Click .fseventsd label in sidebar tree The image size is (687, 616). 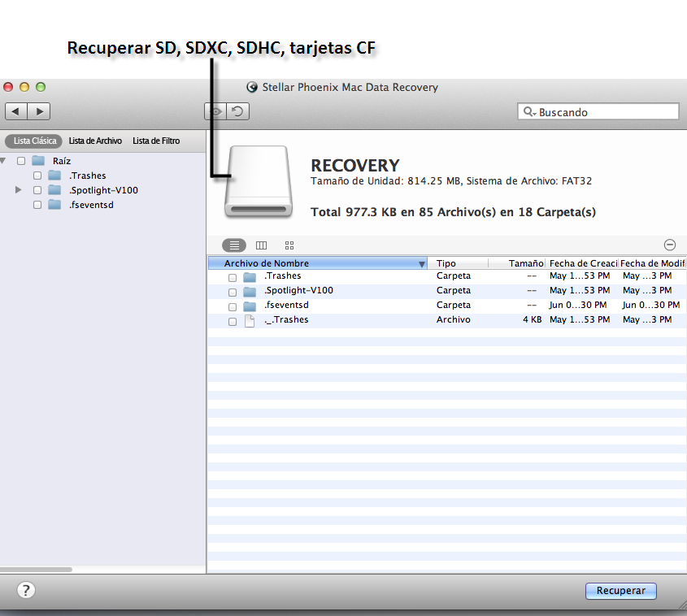coord(91,205)
